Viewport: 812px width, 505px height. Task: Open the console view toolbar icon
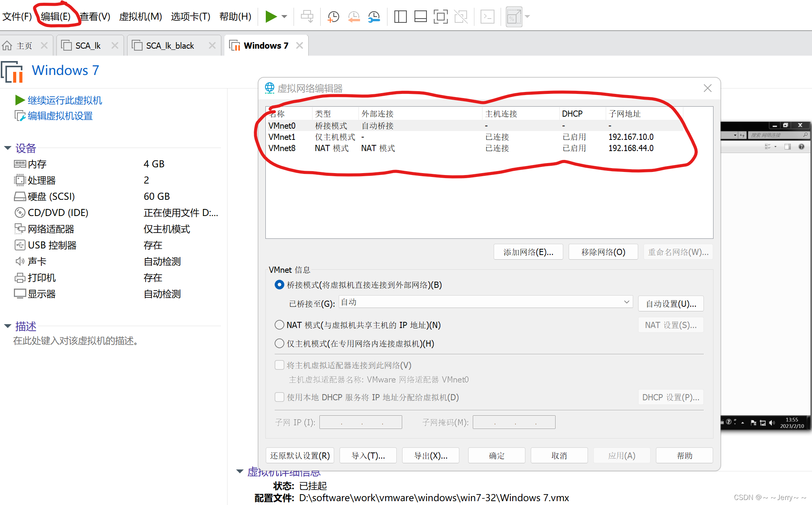(x=488, y=17)
